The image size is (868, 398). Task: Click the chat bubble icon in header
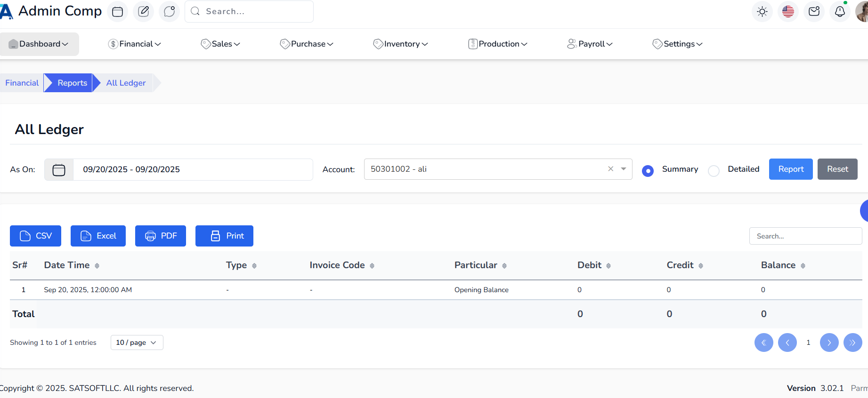[x=170, y=12]
